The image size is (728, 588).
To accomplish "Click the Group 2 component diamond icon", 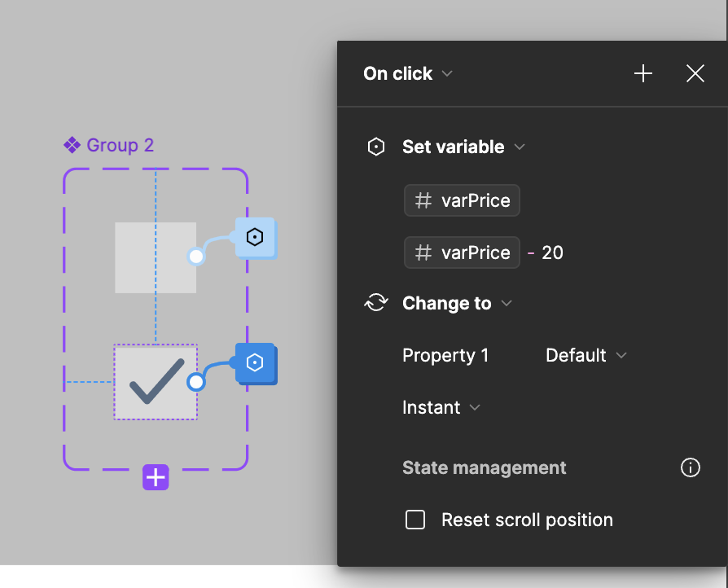I will [x=72, y=146].
